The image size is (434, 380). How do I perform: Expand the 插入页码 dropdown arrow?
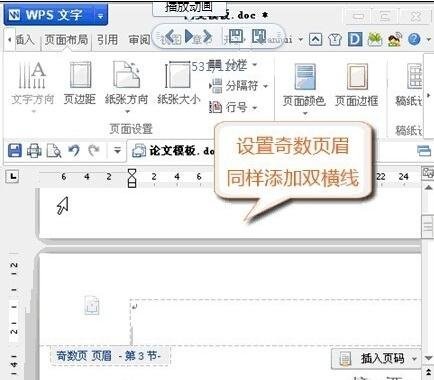(415, 359)
